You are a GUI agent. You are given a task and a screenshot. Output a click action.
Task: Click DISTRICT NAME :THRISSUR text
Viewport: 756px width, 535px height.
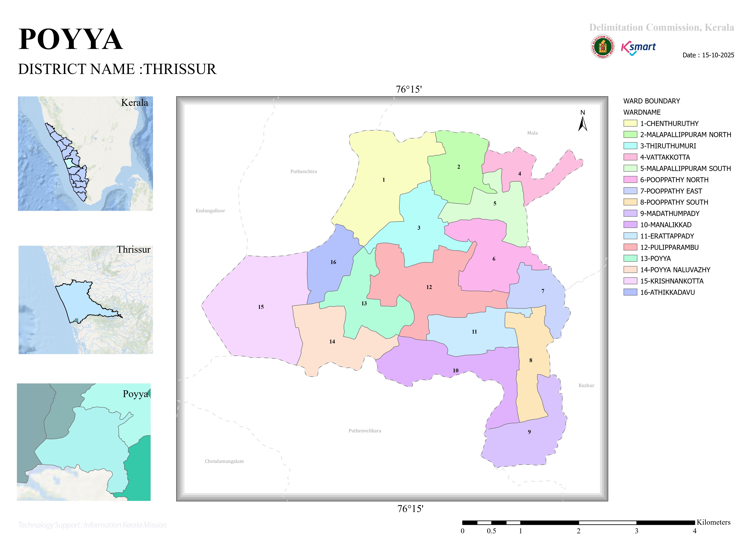117,69
